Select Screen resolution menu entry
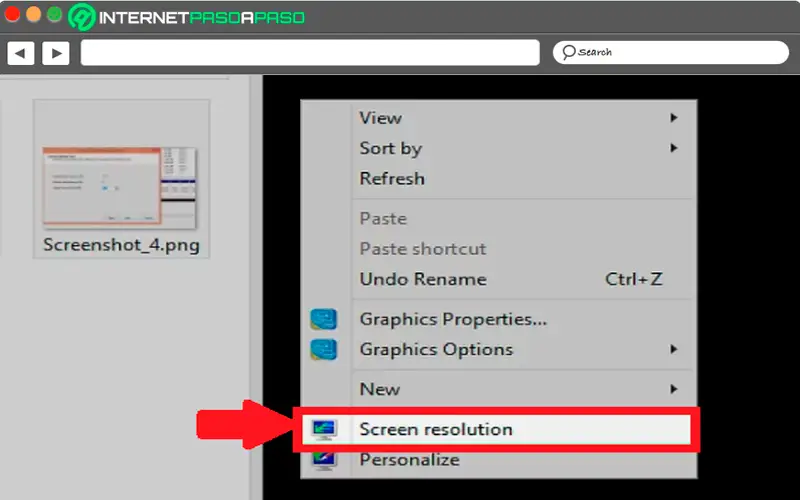 pos(495,430)
